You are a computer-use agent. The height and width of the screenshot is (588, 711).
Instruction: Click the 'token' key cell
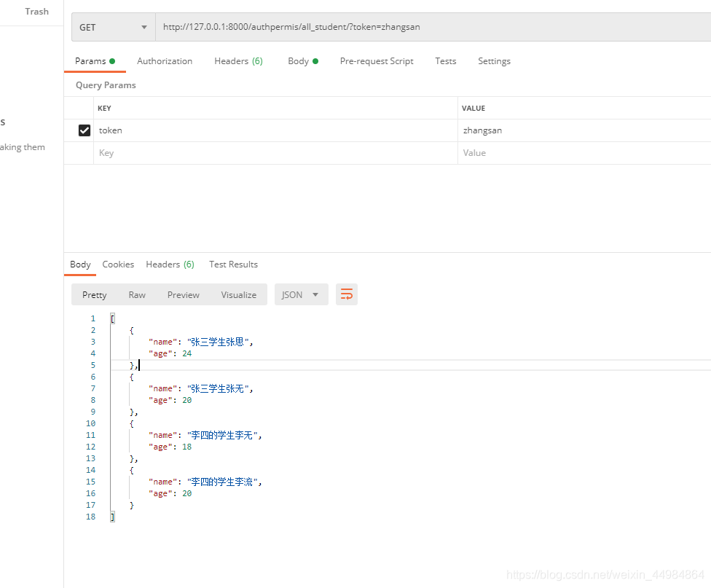pyautogui.click(x=275, y=130)
